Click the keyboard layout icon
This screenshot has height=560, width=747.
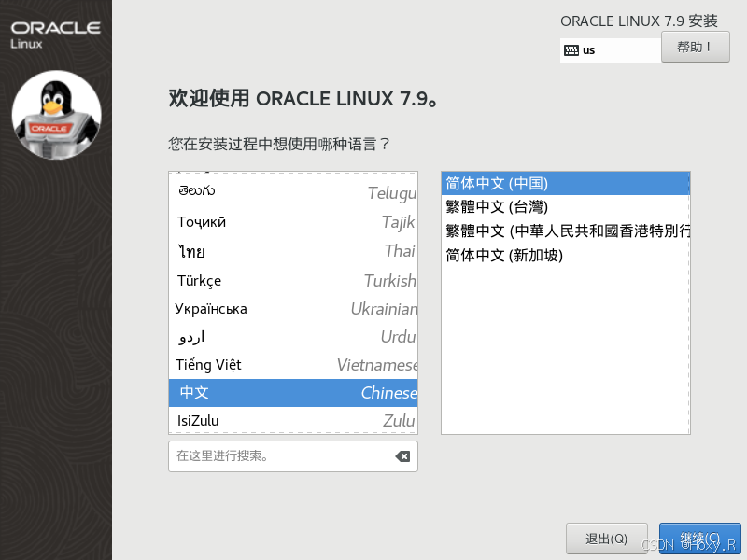point(571,50)
